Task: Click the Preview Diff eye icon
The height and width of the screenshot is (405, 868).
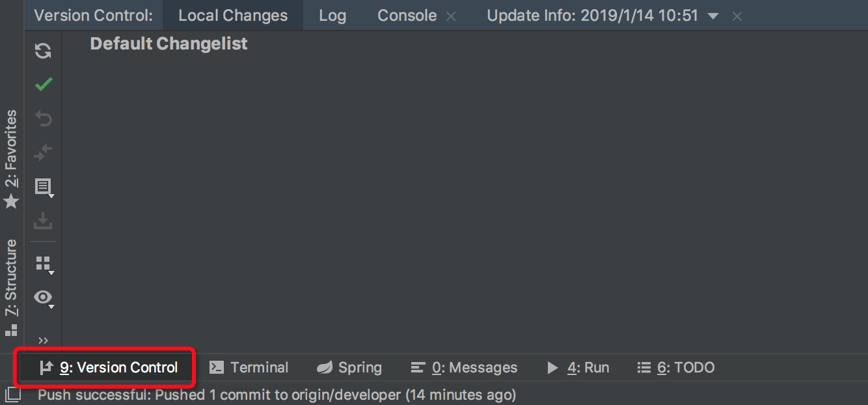Action: pyautogui.click(x=43, y=298)
